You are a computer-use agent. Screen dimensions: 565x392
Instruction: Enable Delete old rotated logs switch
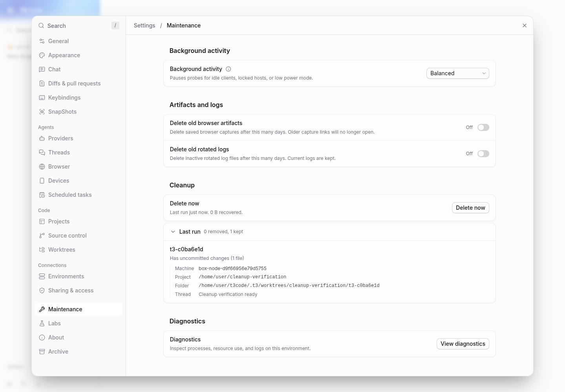pos(483,154)
